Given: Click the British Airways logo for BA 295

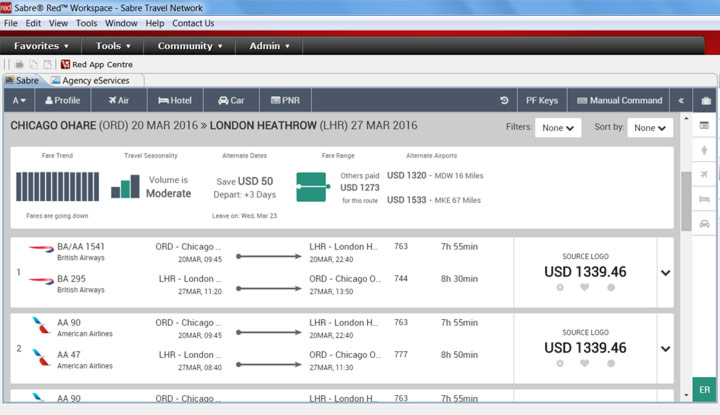Looking at the screenshot, I should pos(41,280).
